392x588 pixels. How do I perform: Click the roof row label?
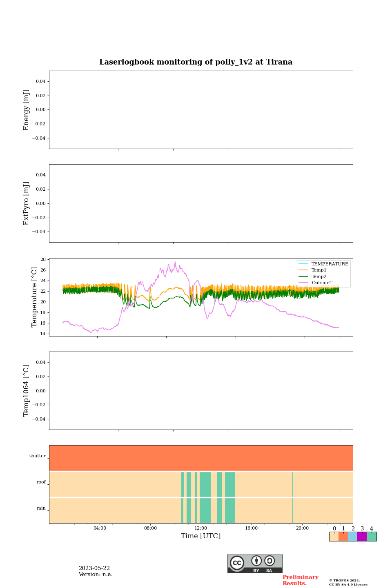tap(41, 482)
